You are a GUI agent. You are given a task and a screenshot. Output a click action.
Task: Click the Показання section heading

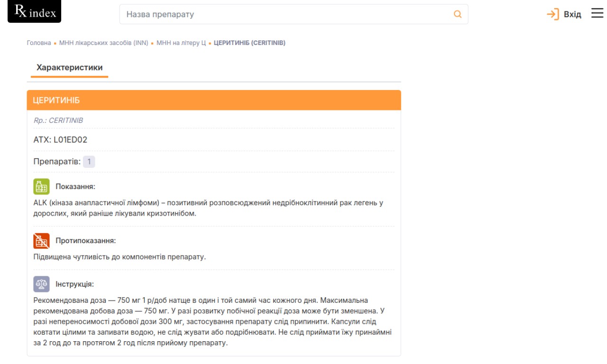click(75, 186)
